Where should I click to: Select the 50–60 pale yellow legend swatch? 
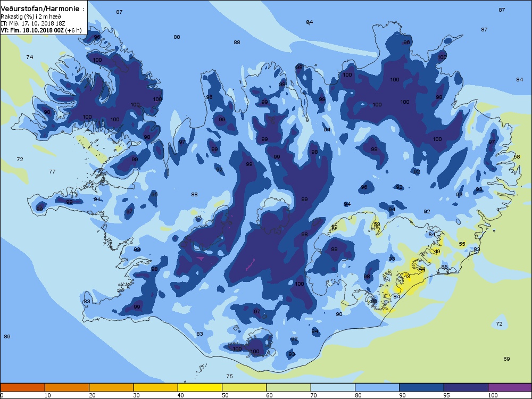click(x=244, y=387)
